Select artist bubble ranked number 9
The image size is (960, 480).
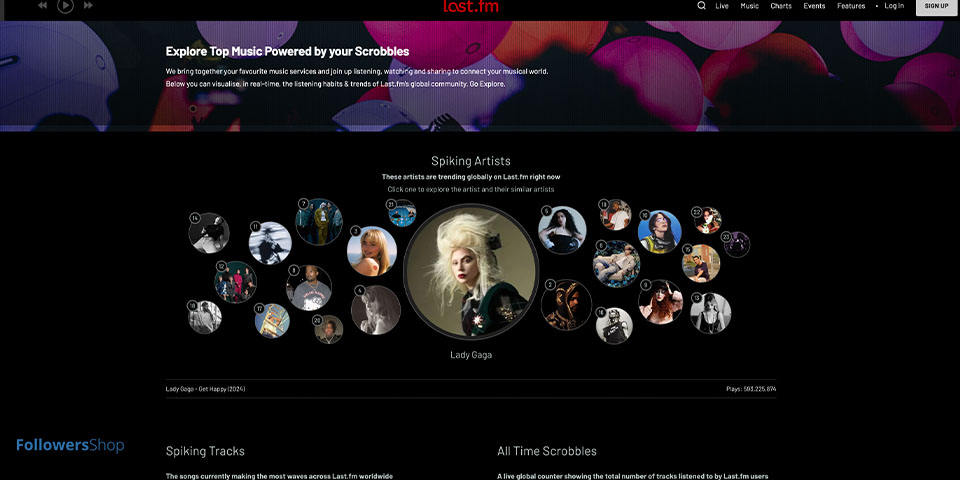click(661, 302)
